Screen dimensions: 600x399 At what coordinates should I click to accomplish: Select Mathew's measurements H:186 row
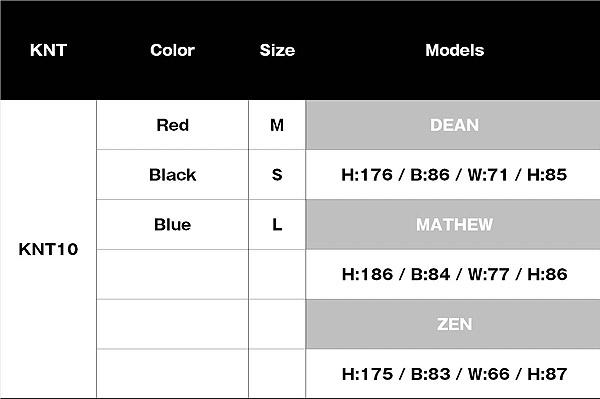pyautogui.click(x=453, y=274)
